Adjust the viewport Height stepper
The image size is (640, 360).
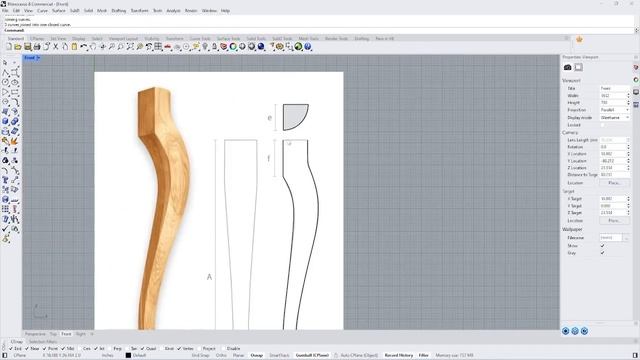point(628,103)
